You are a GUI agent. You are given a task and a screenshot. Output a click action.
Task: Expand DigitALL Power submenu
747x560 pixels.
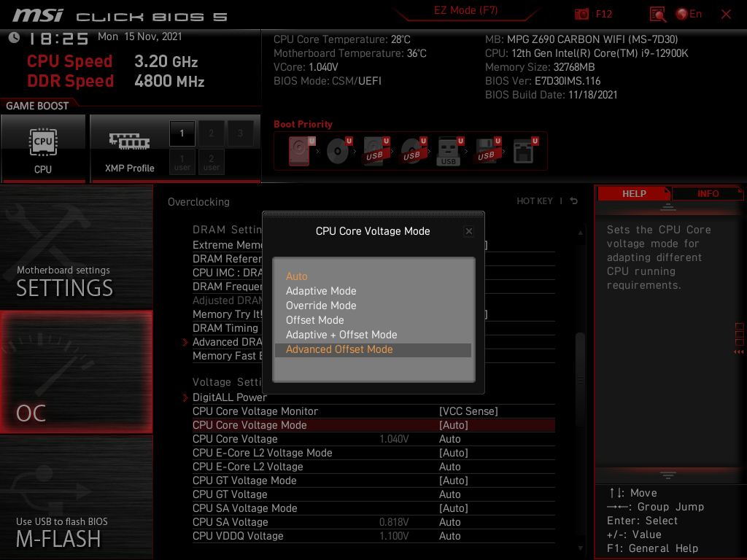(230, 397)
